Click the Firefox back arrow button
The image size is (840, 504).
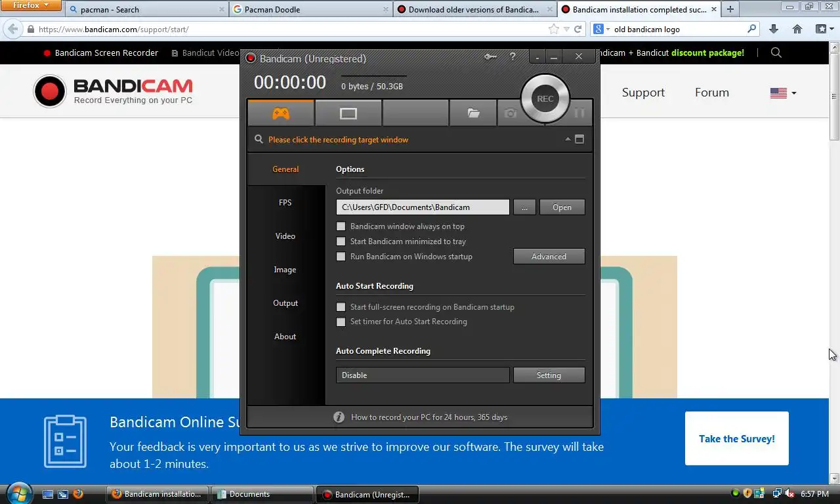tap(12, 29)
